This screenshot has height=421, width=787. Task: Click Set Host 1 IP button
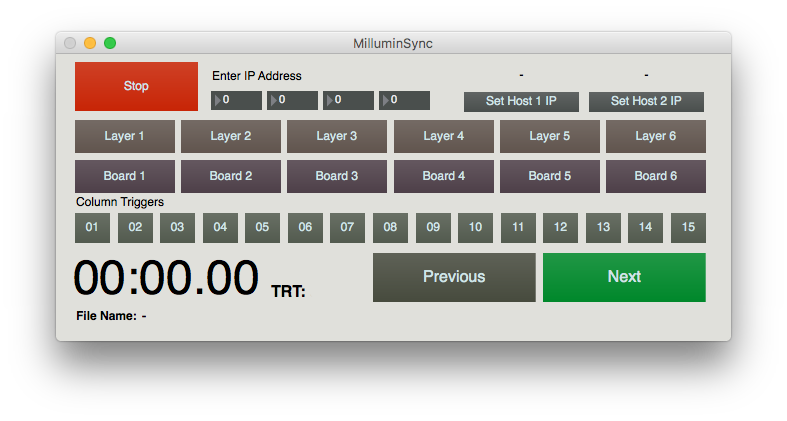point(521,101)
